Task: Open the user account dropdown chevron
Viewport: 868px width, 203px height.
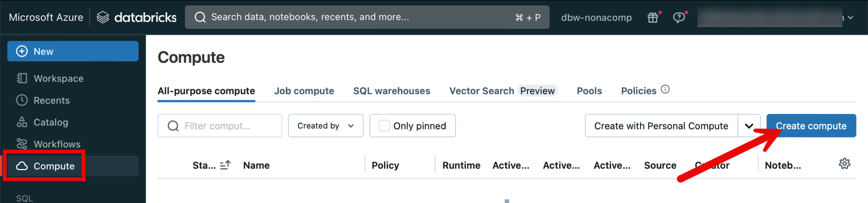Action: 851,17
